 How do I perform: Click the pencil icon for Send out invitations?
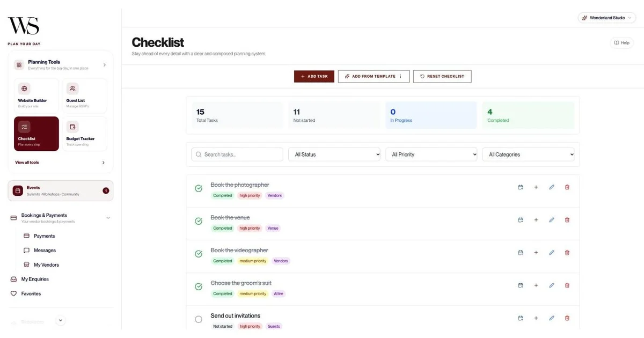[x=552, y=318]
